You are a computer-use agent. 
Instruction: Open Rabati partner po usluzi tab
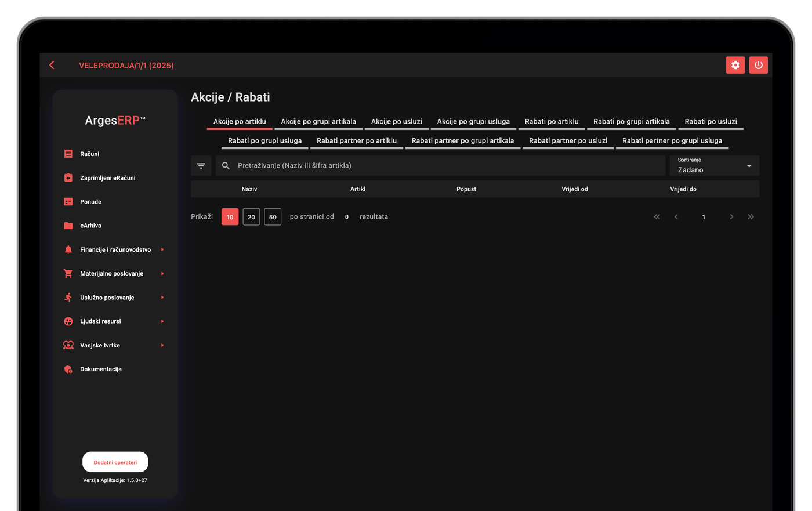click(x=568, y=140)
